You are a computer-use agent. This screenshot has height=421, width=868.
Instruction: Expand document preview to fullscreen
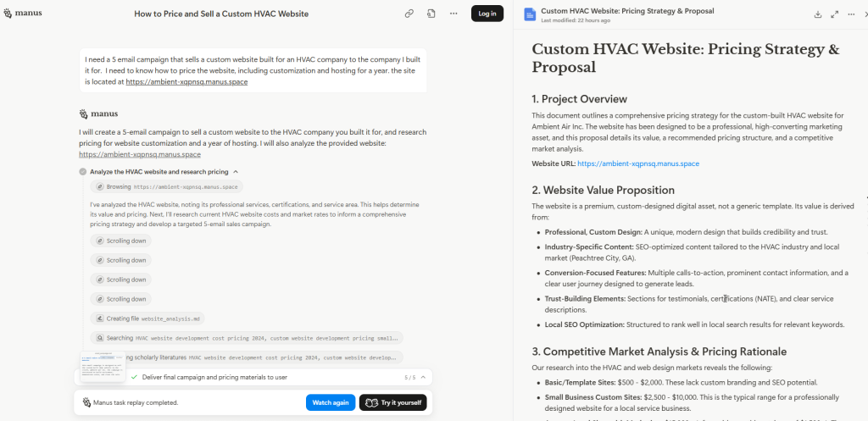[835, 14]
